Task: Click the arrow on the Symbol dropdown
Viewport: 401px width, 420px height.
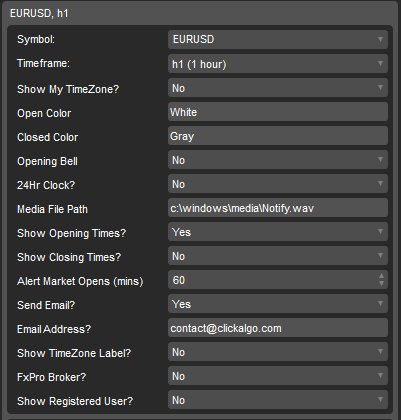Action: point(380,39)
